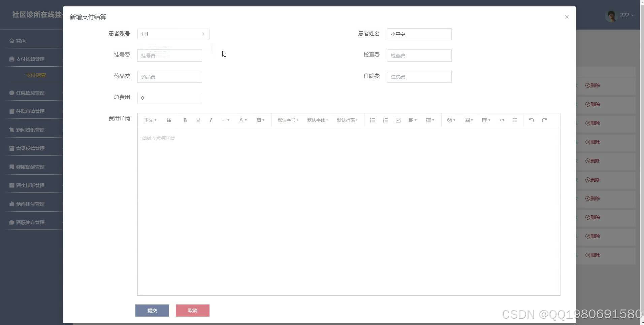Screen dimensions: 644x325
Task: Close the 新增支付结算 dialog
Action: tap(567, 17)
